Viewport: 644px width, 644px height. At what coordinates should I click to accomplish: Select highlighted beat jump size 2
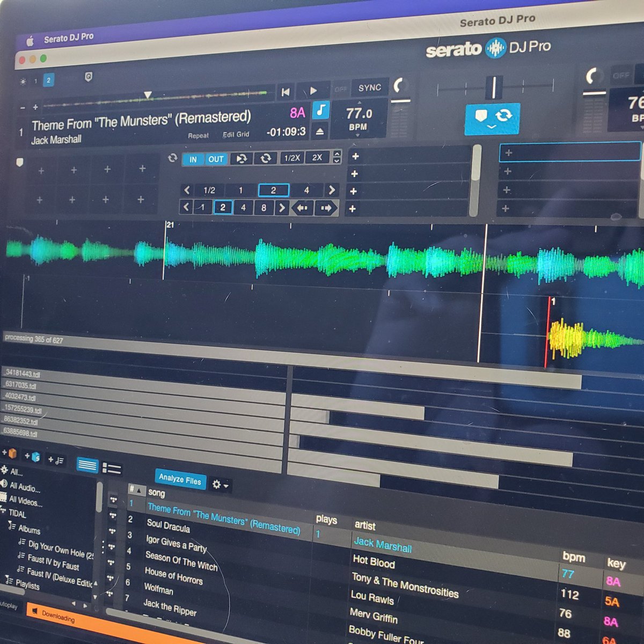point(223,208)
